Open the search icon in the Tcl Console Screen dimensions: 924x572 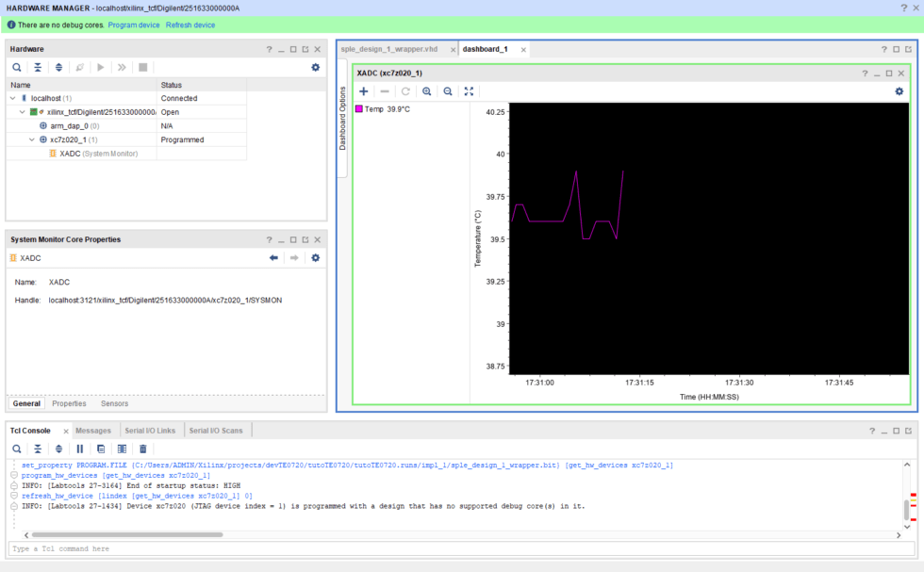pyautogui.click(x=16, y=449)
